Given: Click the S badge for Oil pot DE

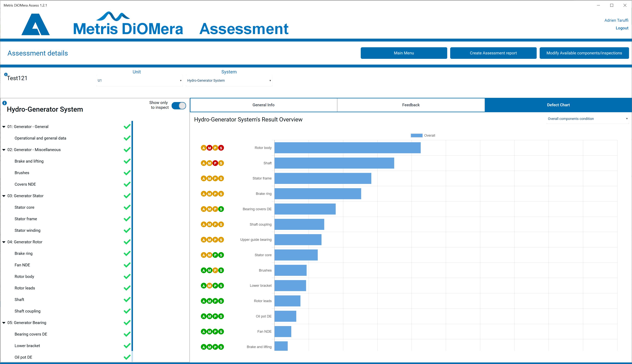Looking at the screenshot, I should click(221, 316).
